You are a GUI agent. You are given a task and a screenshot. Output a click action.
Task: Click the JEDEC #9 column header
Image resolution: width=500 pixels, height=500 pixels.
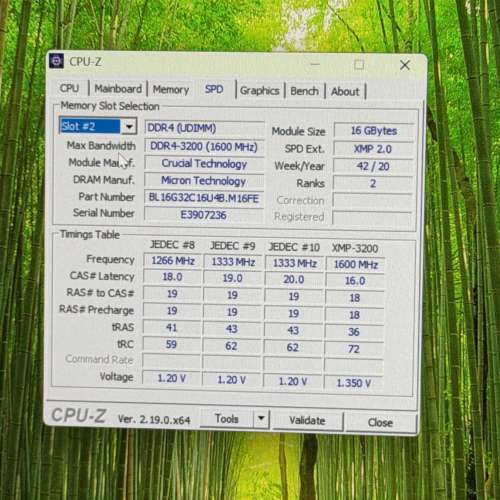[x=233, y=246]
